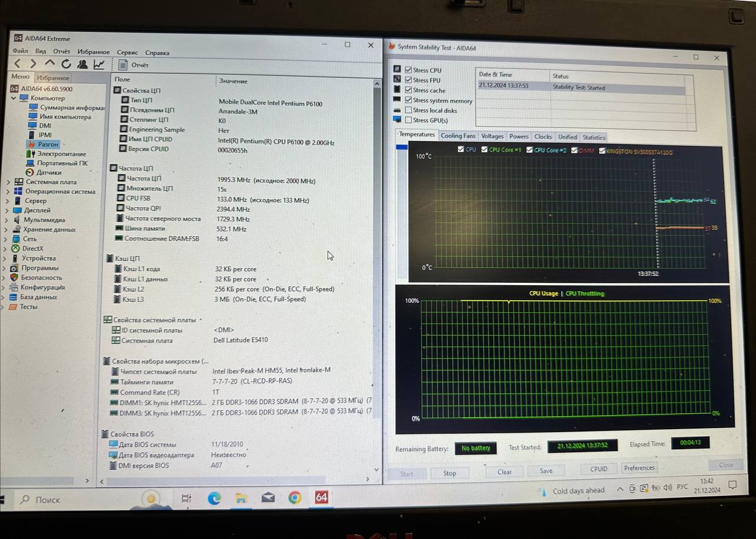Expand the Сервер tree node

8,201
